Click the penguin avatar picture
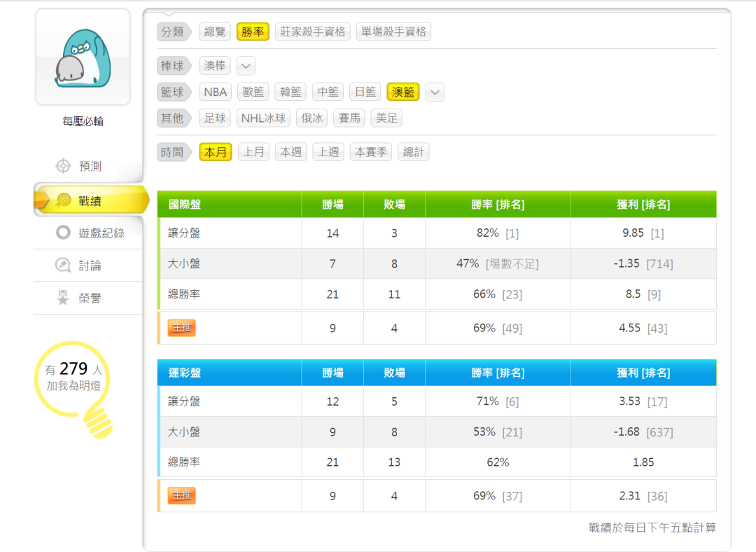756x552 pixels. pos(83,57)
